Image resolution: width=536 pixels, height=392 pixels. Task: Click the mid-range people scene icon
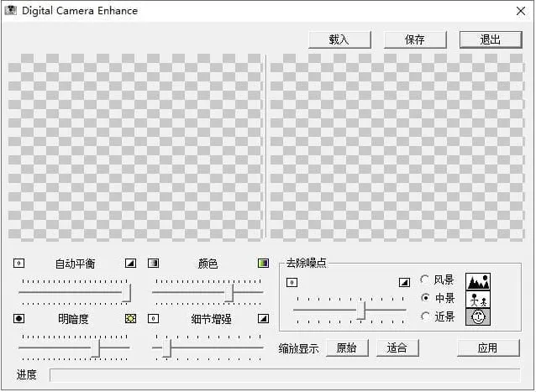coord(478,299)
